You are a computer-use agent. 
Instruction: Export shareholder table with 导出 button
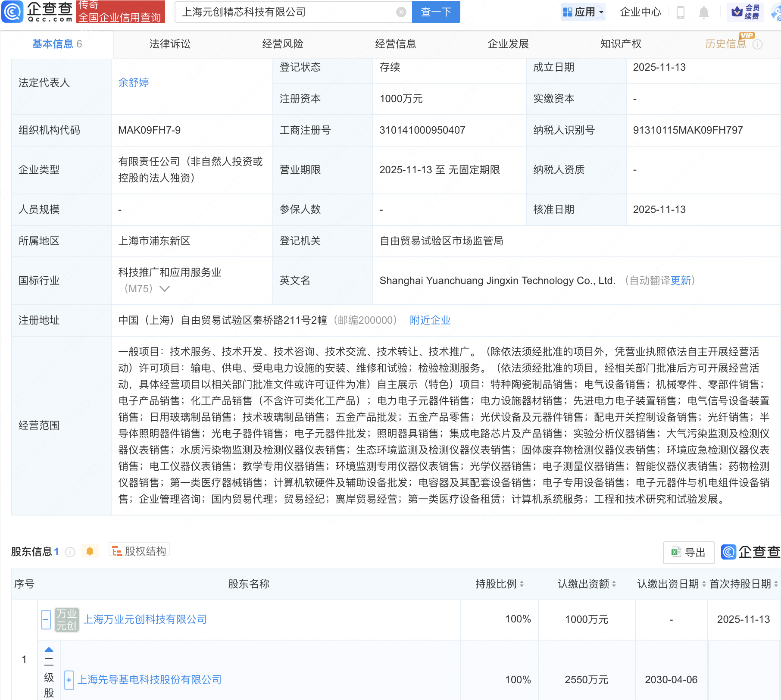pos(688,552)
